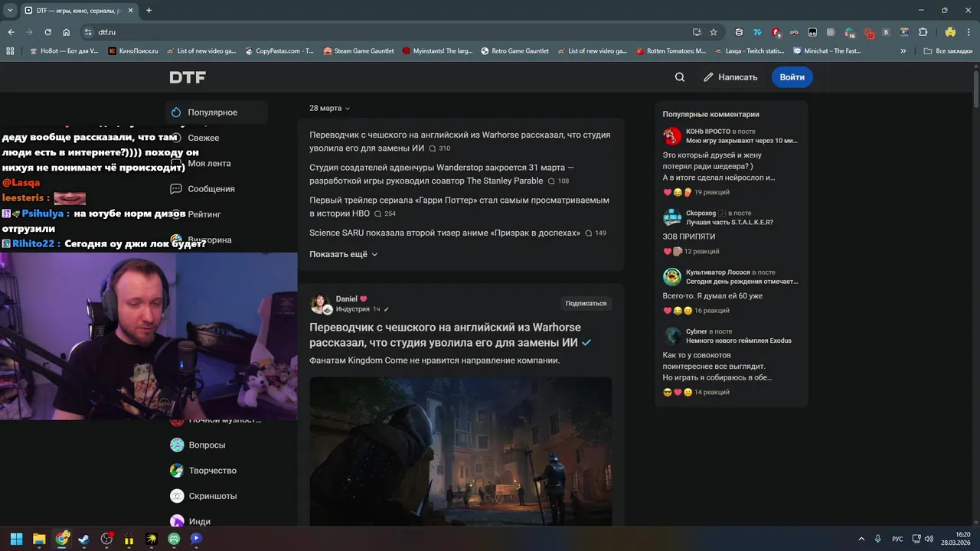The height and width of the screenshot is (551, 980).
Task: Open comments count 108 on Wanderstop news
Action: pyautogui.click(x=558, y=181)
